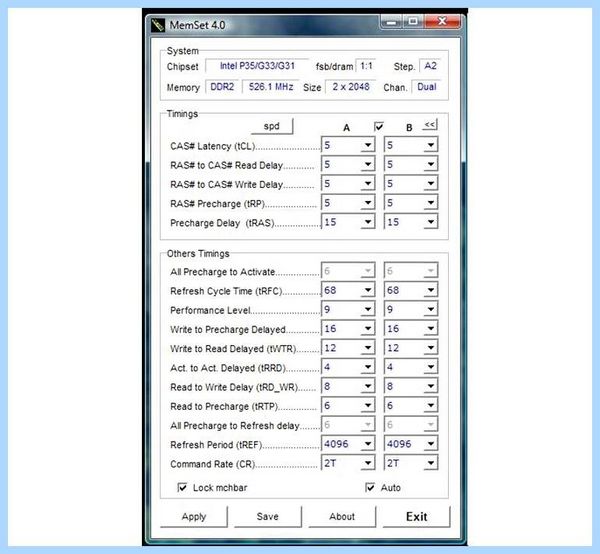Open Write to Precharge Delayed B dropdown
The height and width of the screenshot is (554, 600).
point(411,328)
